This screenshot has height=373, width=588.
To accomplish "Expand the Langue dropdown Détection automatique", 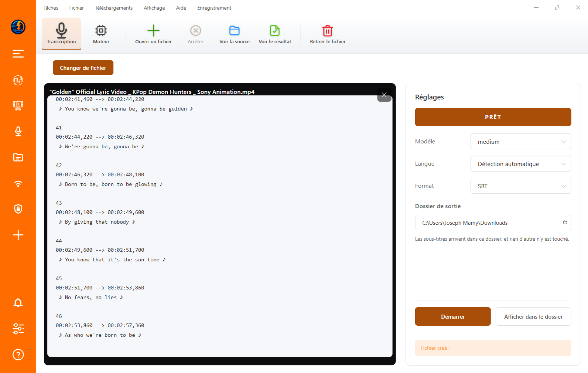I will coord(521,164).
